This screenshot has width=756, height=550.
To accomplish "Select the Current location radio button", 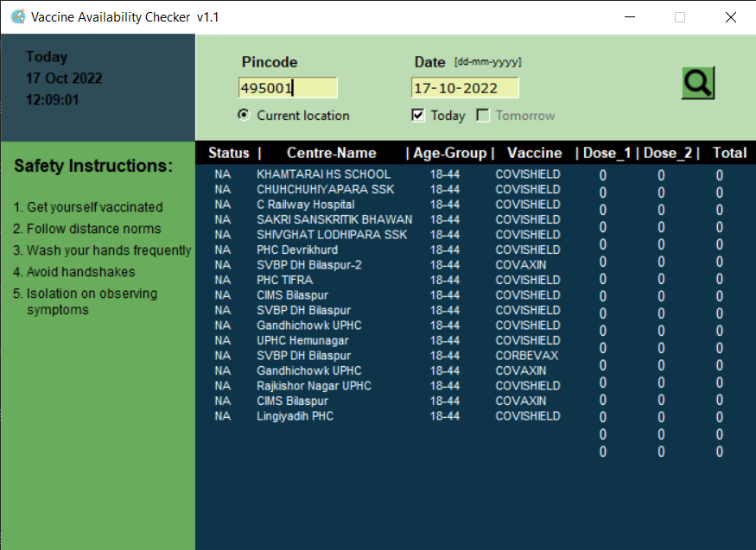I will (244, 115).
